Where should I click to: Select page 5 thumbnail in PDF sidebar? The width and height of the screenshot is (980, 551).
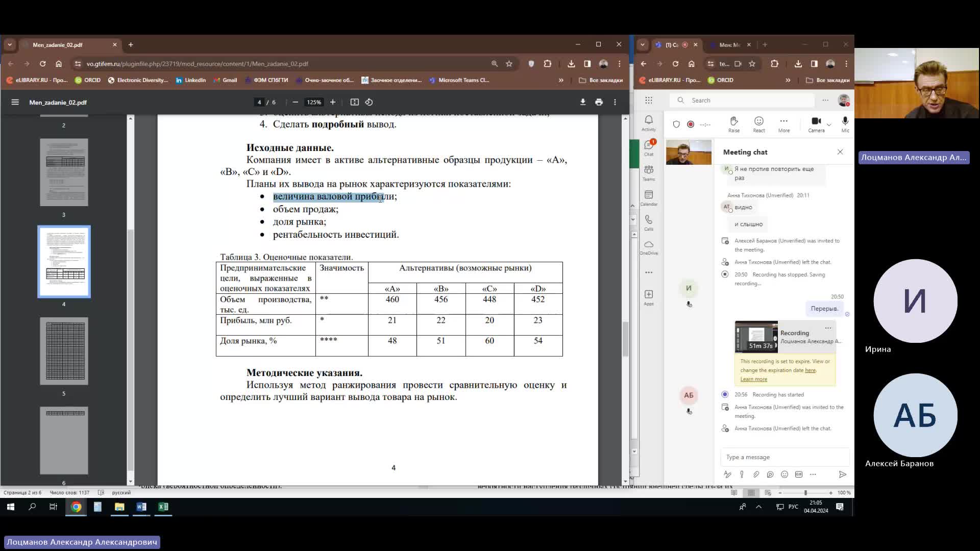64,351
